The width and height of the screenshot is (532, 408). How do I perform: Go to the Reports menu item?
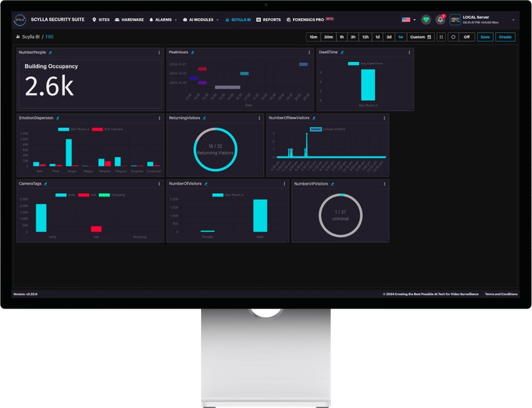click(269, 20)
